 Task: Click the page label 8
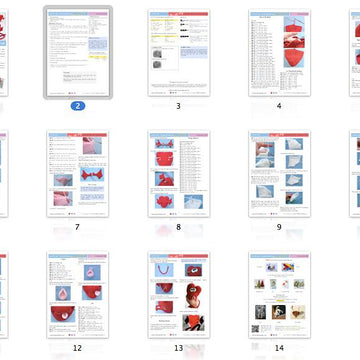179,227
